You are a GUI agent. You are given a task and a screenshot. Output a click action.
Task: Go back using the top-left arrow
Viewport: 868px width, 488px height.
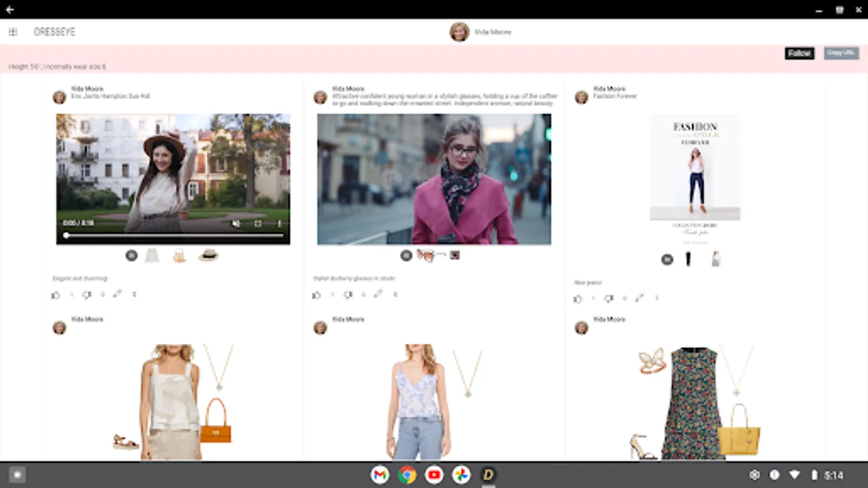click(10, 9)
